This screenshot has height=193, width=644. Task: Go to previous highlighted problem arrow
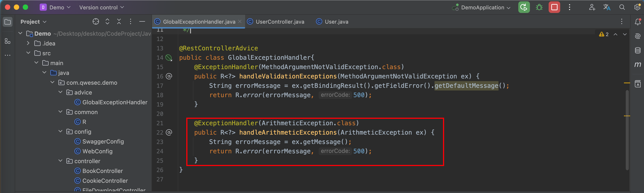615,34
